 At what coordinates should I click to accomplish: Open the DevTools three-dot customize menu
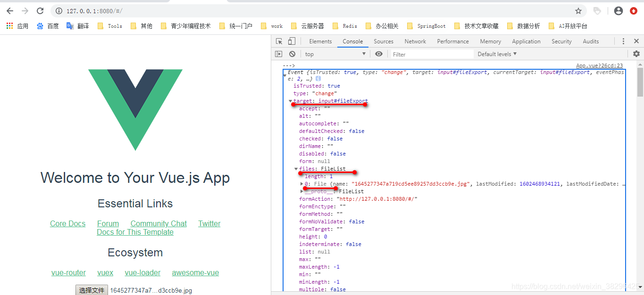pos(624,41)
